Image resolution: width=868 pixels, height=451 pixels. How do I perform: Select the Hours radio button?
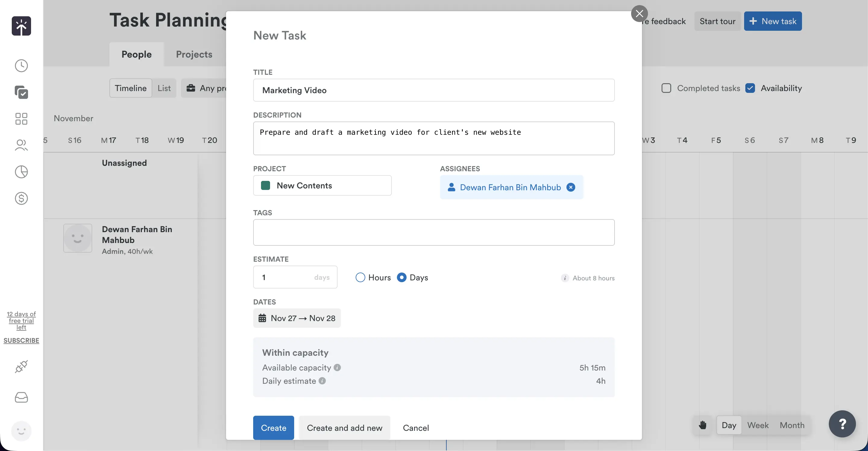pos(360,277)
